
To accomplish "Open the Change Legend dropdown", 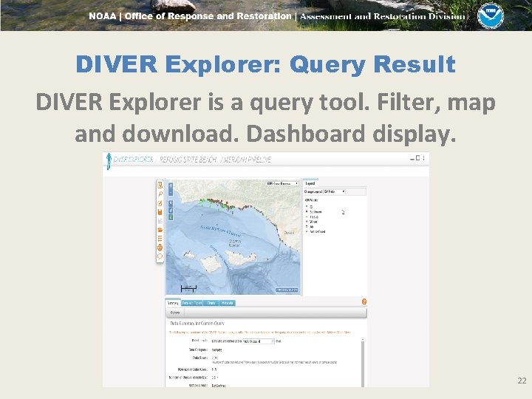I will point(334,191).
